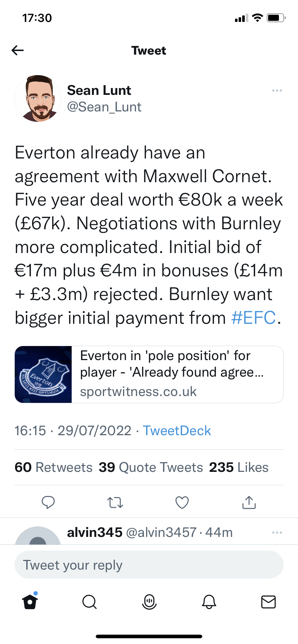Open the TweetDeck source link

click(x=177, y=431)
